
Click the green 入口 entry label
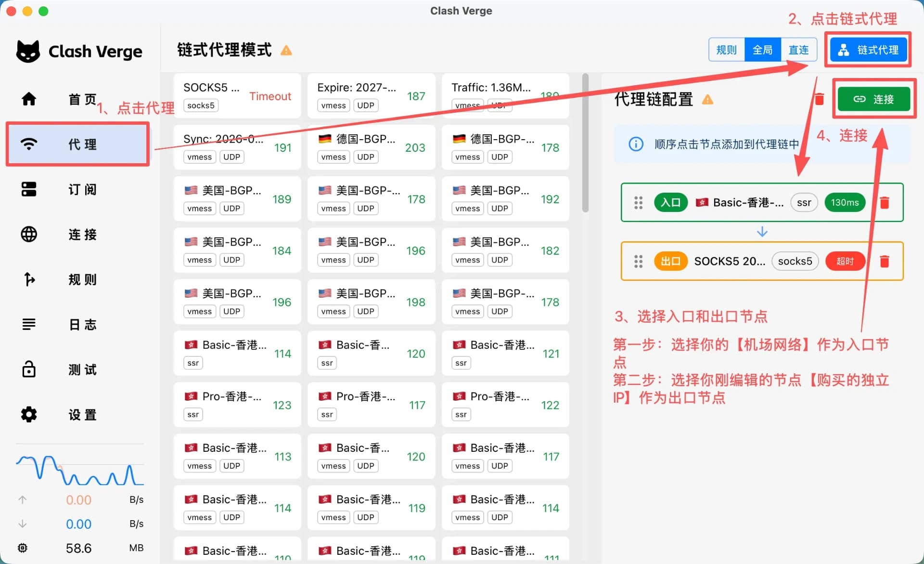pos(670,203)
